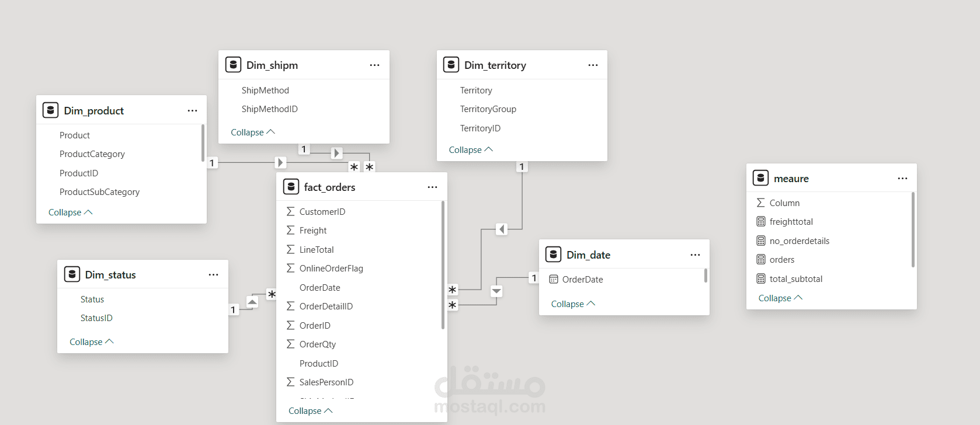Viewport: 980px width, 425px height.
Task: Click the filter direction arrow on Dim_territory relationship
Action: tap(502, 229)
